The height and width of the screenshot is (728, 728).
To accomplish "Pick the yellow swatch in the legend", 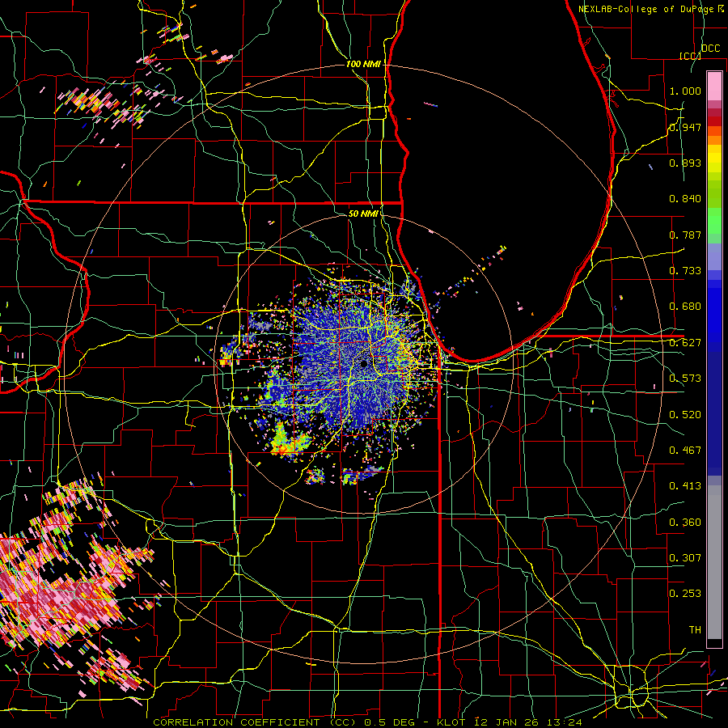I will pyautogui.click(x=714, y=159).
